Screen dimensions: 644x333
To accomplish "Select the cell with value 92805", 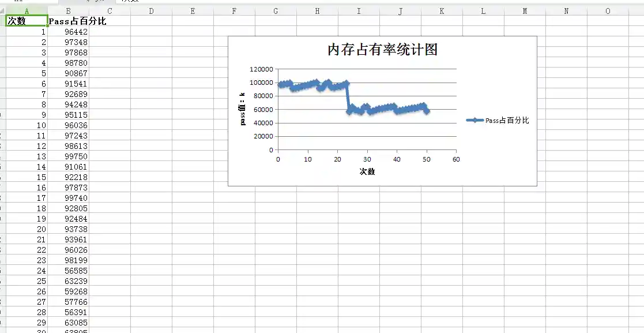I will point(68,208).
